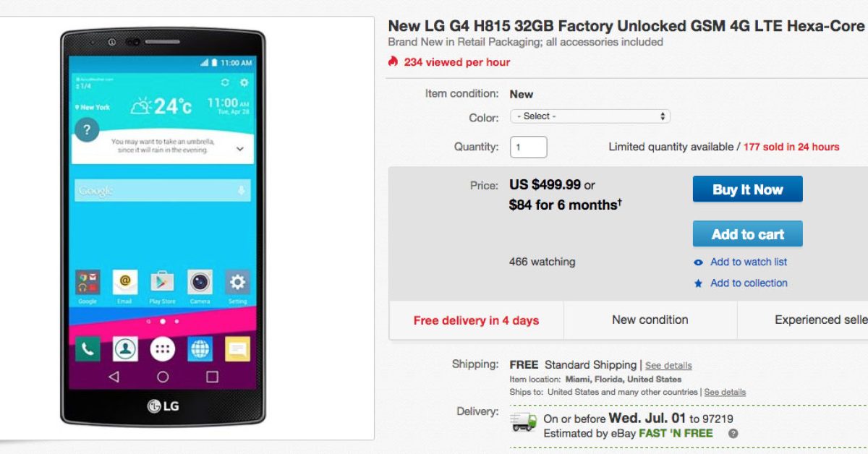This screenshot has height=454, width=868.
Task: Click the green phone dialer icon in product photo
Action: pos(88,349)
